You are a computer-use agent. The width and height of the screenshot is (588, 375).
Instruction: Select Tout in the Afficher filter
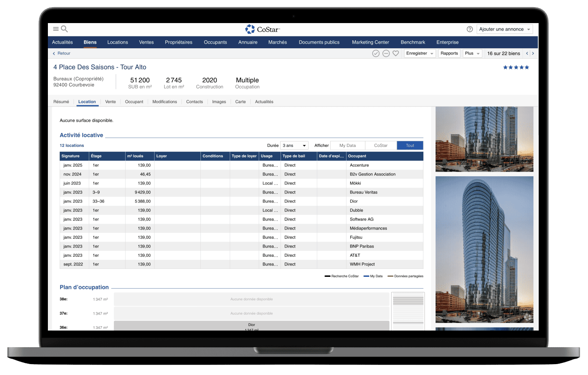(x=410, y=146)
